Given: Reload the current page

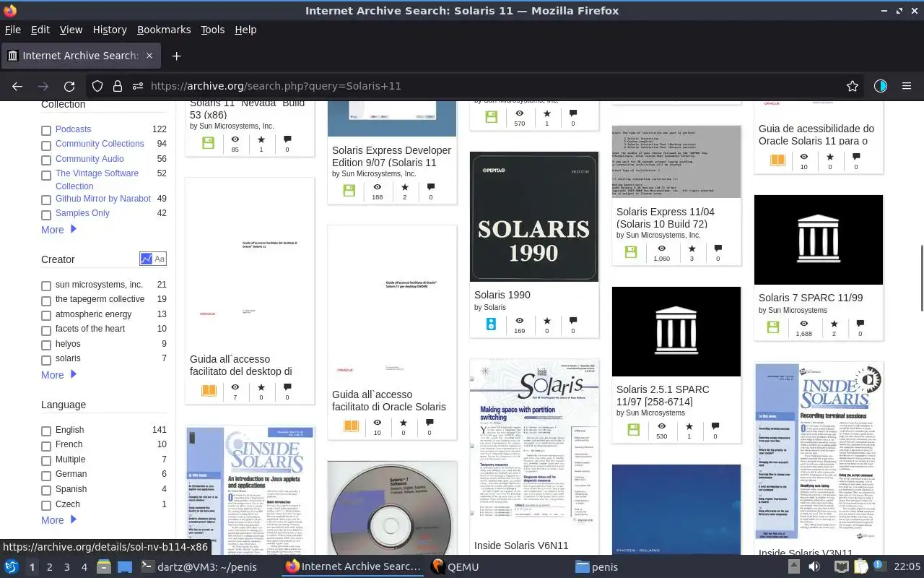Looking at the screenshot, I should click(x=69, y=86).
